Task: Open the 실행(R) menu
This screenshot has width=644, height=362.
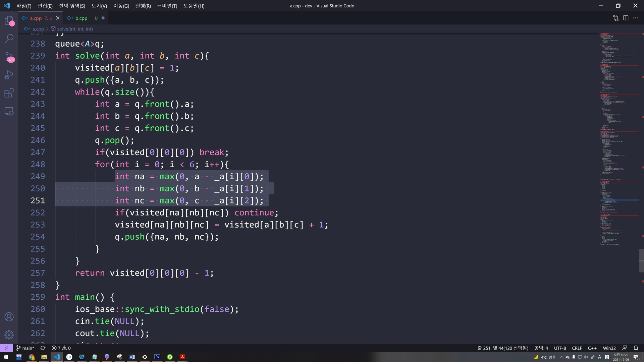Action: [143, 6]
